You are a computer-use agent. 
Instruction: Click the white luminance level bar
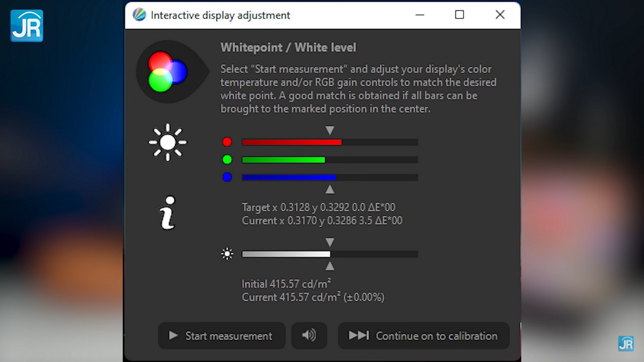click(330, 254)
